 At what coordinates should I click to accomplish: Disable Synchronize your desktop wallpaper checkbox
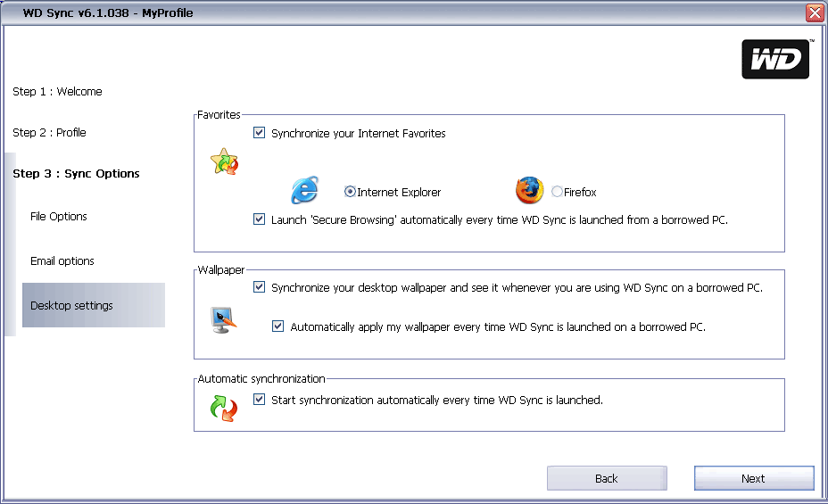(260, 287)
